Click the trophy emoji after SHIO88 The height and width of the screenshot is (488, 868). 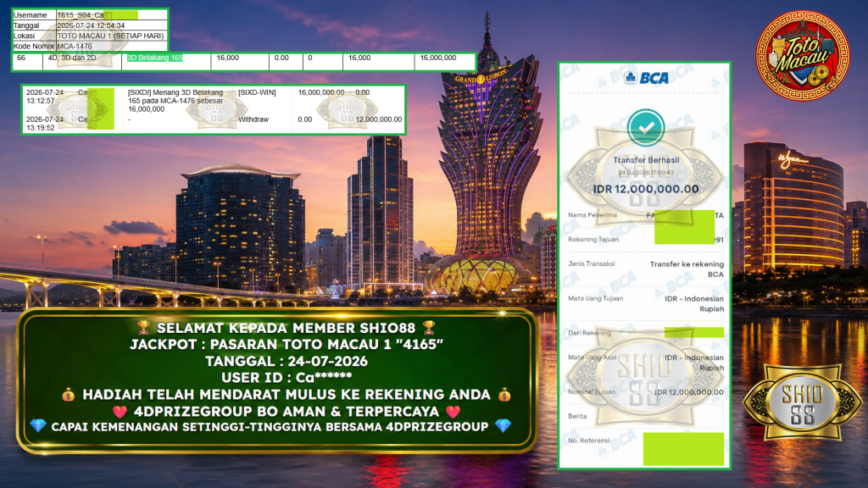428,328
